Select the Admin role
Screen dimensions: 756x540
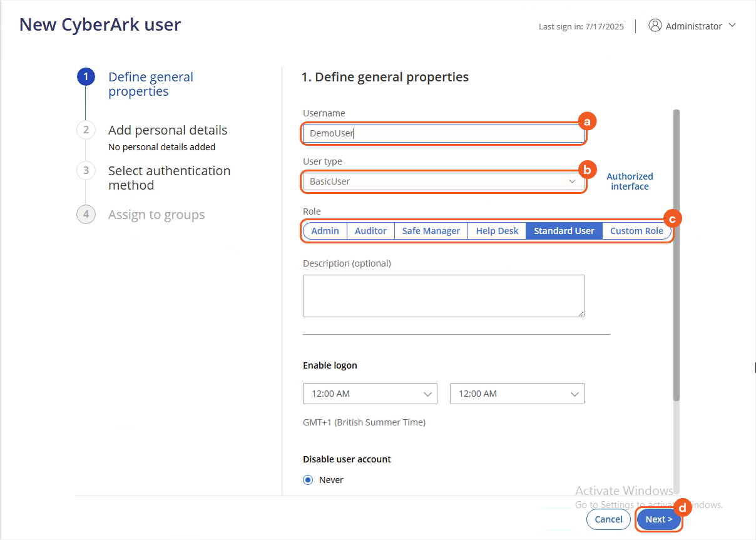click(325, 230)
